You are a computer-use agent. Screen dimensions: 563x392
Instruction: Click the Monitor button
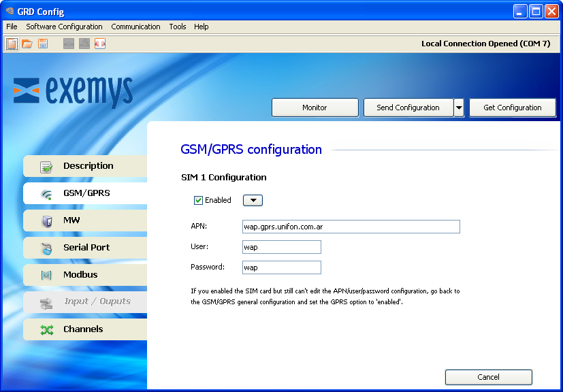coord(315,108)
